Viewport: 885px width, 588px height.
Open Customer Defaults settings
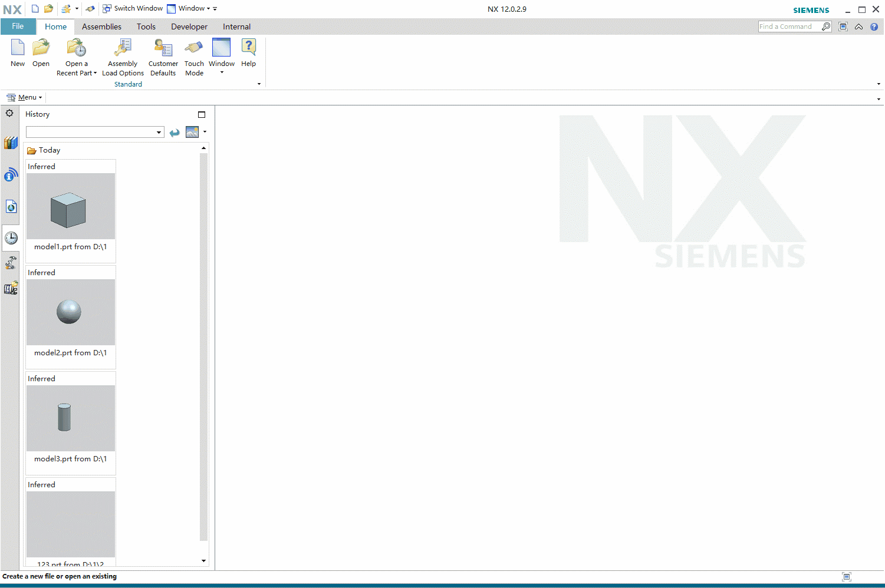coord(163,57)
